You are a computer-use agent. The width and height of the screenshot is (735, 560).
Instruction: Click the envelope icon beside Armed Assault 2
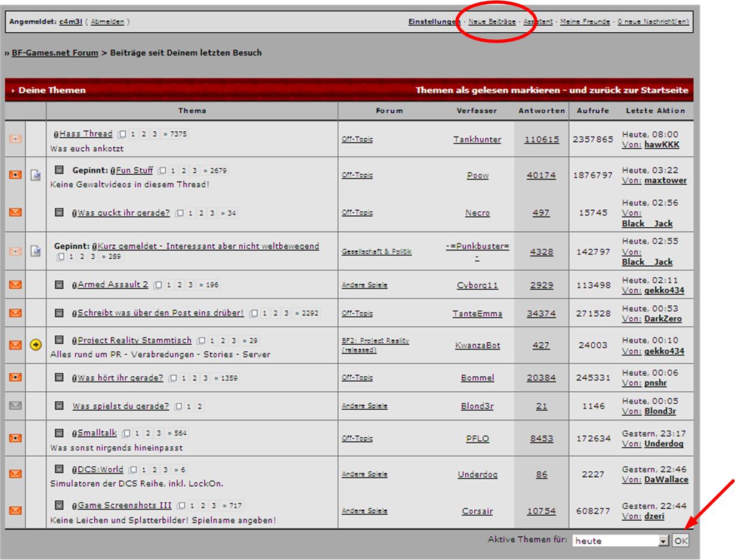pyautogui.click(x=16, y=285)
